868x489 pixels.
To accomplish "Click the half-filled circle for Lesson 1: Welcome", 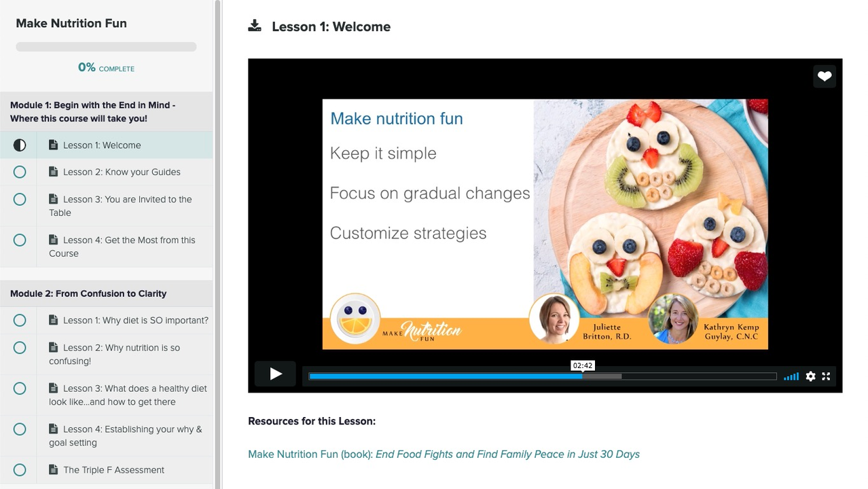I will (20, 145).
